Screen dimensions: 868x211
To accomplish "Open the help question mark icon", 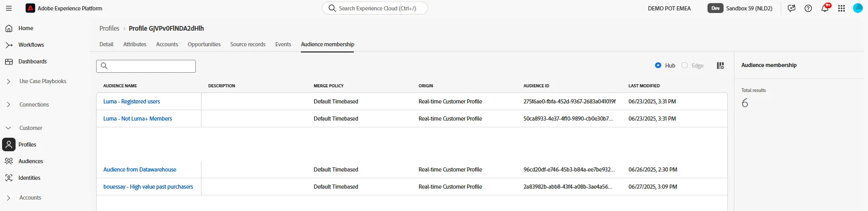I will (808, 8).
